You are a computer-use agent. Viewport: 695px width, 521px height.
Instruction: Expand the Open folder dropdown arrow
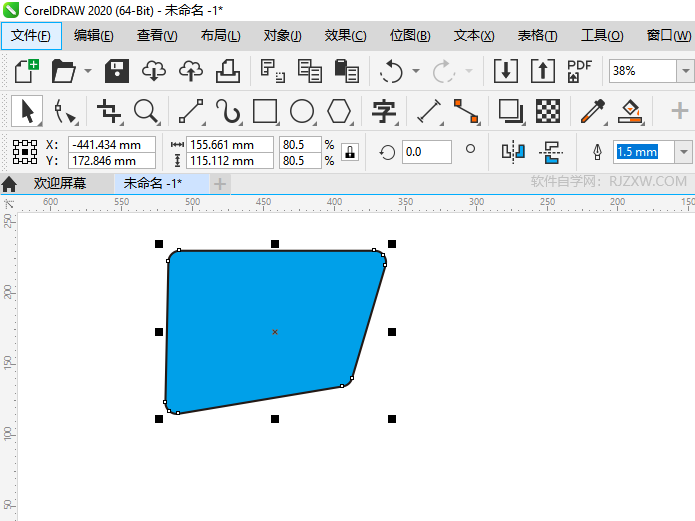[88, 71]
